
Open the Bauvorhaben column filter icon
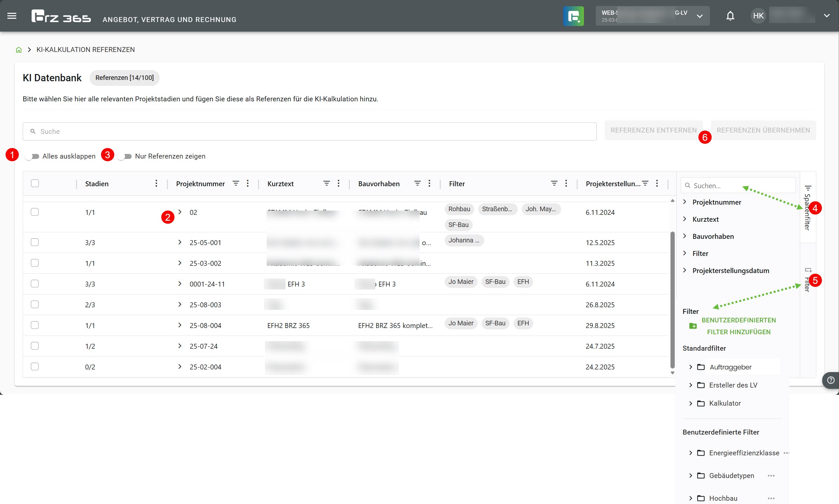click(x=417, y=183)
